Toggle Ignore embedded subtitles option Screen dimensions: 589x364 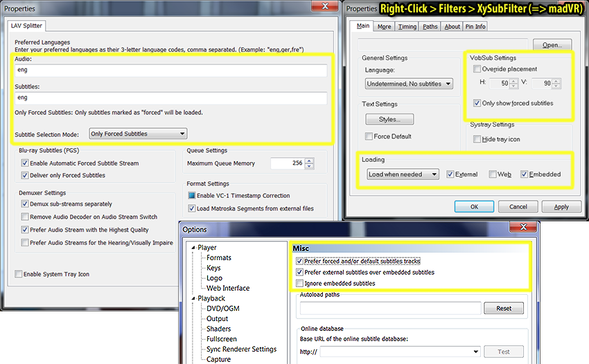[299, 283]
